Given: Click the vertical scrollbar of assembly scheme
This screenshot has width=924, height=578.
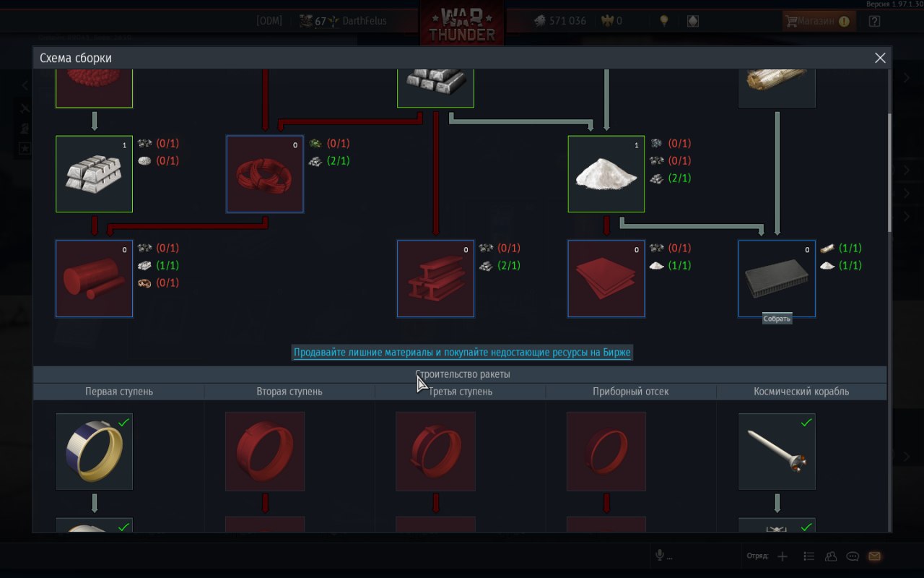Looking at the screenshot, I should coord(889,173).
